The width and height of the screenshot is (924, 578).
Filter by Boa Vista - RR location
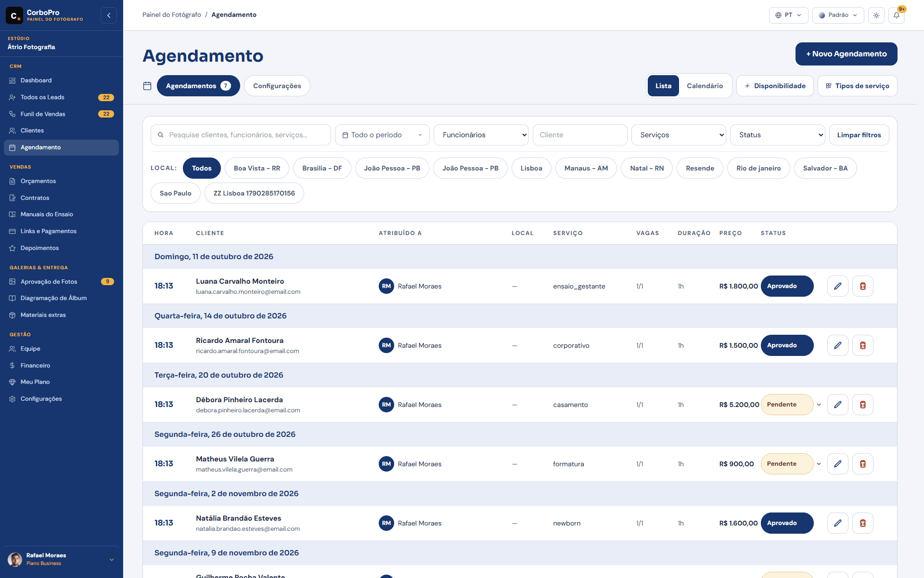click(257, 168)
